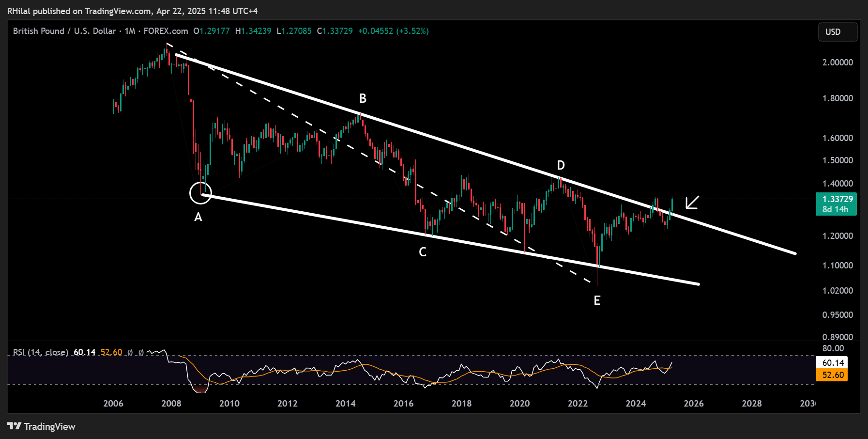Click the white 60.14 RSI value
This screenshot has height=439, width=868.
(x=84, y=352)
